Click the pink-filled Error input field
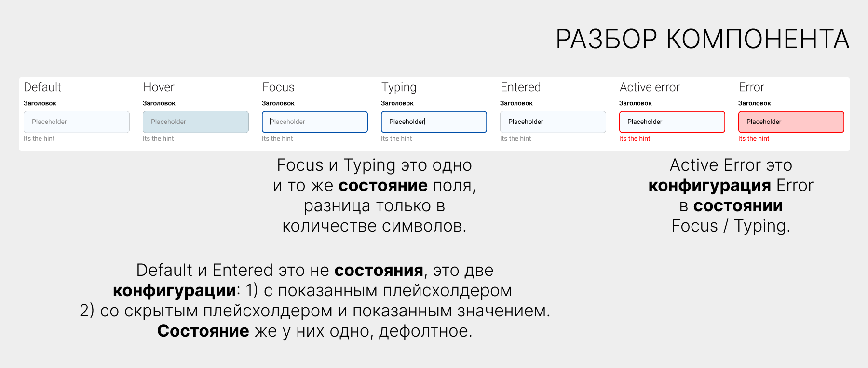This screenshot has height=368, width=868. (791, 122)
